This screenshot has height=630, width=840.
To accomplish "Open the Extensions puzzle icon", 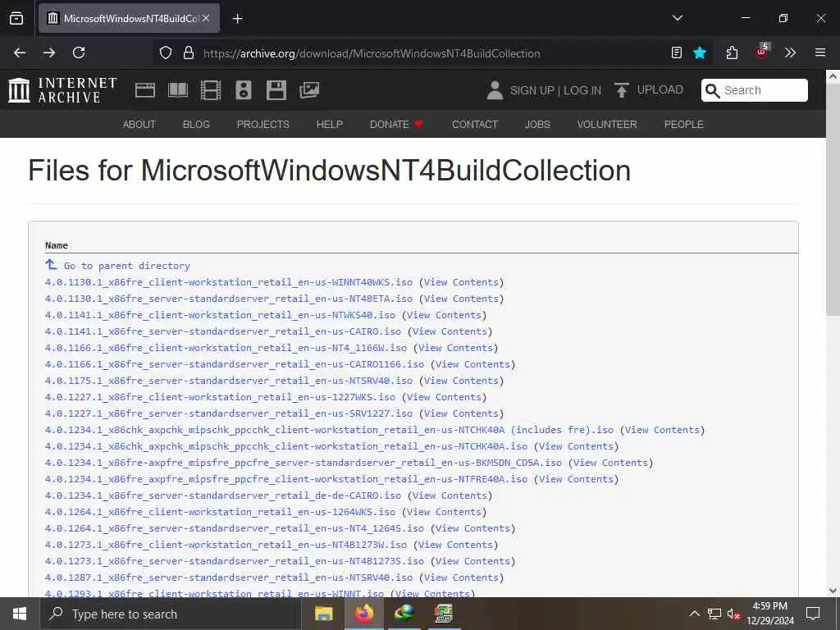I will point(732,52).
